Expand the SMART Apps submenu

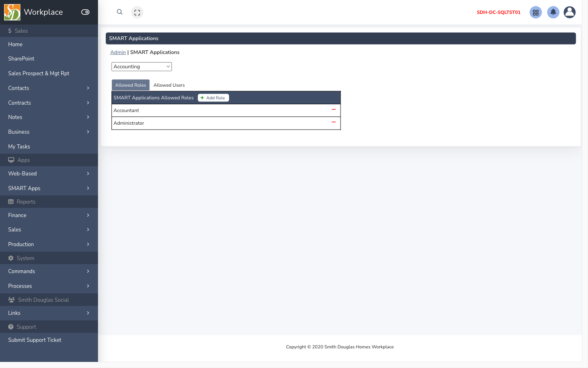tap(49, 188)
